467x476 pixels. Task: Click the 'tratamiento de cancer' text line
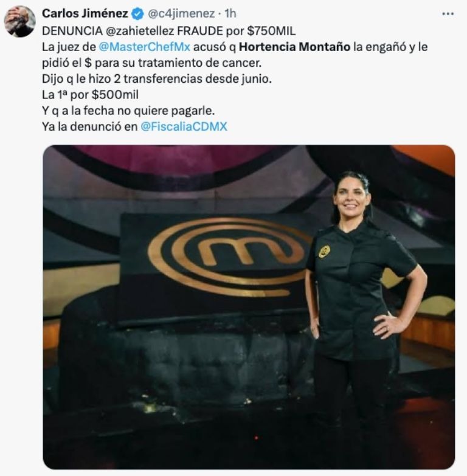tap(151, 63)
